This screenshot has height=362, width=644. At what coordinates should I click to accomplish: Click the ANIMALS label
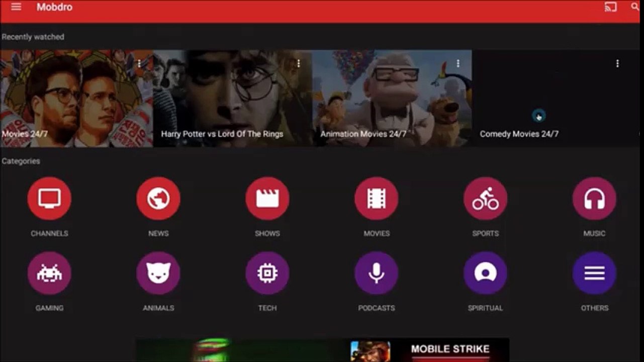(x=158, y=308)
